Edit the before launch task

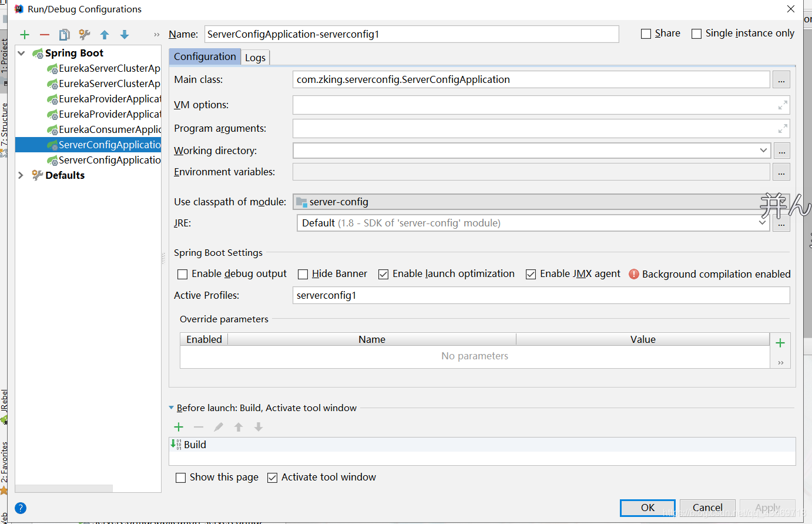click(x=219, y=427)
